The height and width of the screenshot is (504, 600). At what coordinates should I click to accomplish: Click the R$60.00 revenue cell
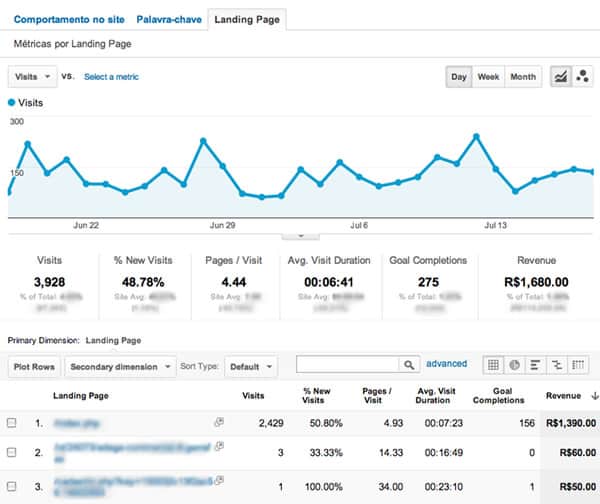click(x=578, y=453)
